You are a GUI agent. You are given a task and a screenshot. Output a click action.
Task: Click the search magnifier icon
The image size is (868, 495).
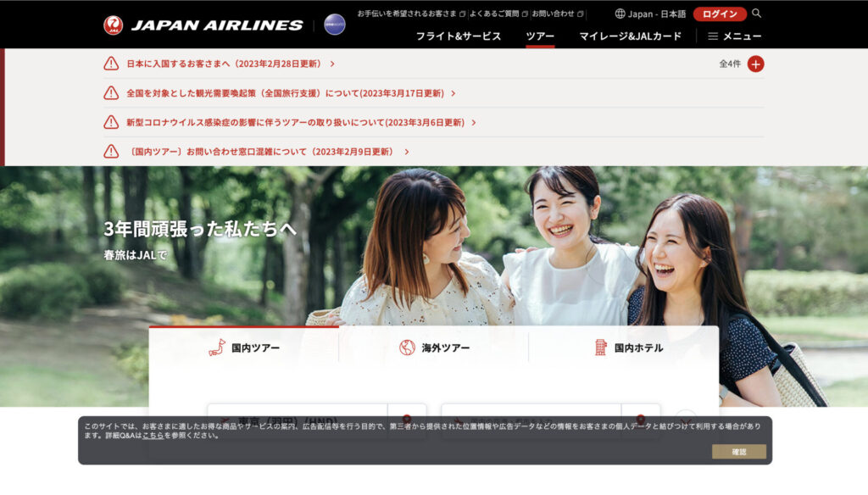coord(756,14)
